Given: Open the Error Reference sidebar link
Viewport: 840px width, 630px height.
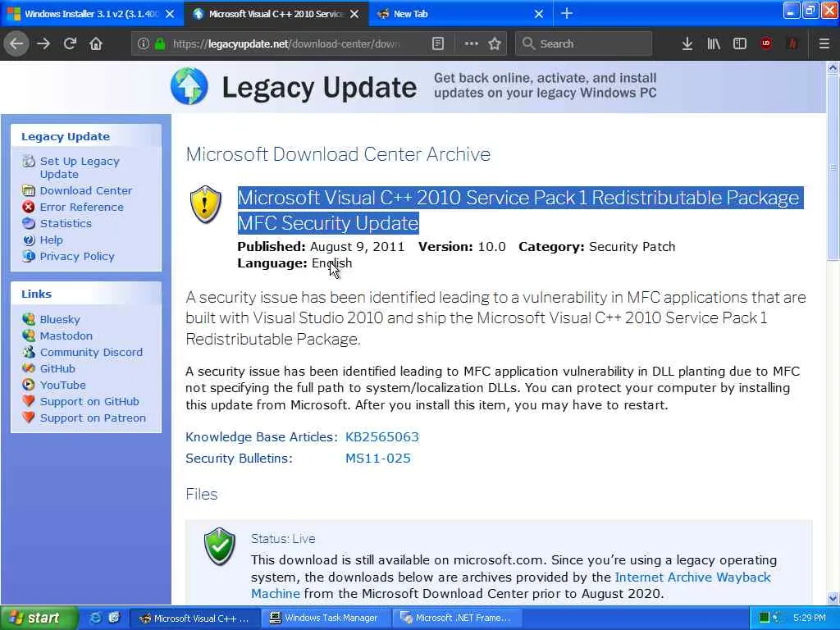Looking at the screenshot, I should click(x=81, y=208).
